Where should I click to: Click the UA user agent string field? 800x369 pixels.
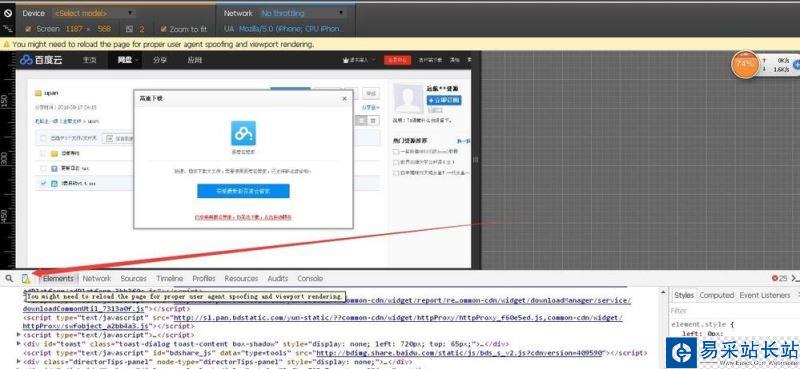click(x=291, y=29)
